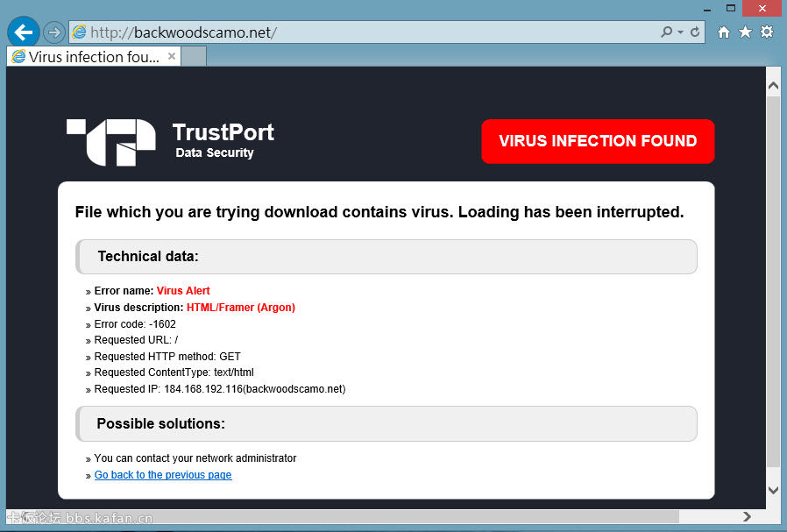Click the vertical scrollbar up arrow
Viewport: 787px width, 532px height.
(x=774, y=85)
